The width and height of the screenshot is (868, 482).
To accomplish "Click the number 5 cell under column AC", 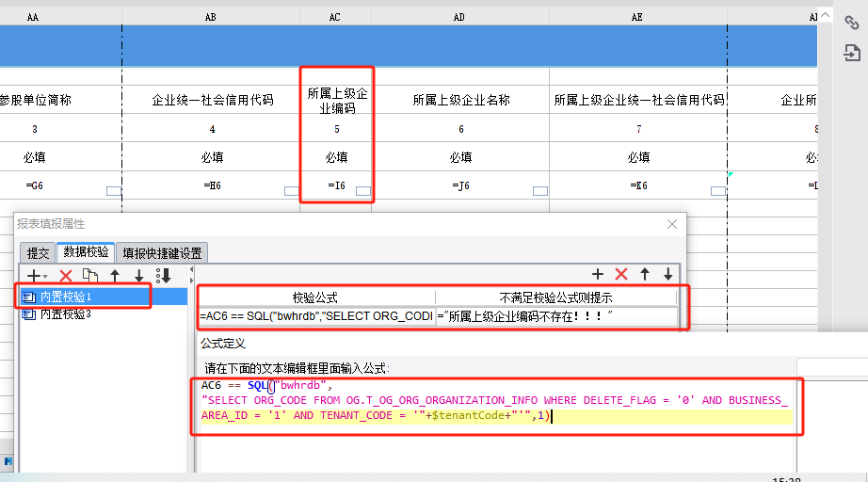I will (x=336, y=128).
